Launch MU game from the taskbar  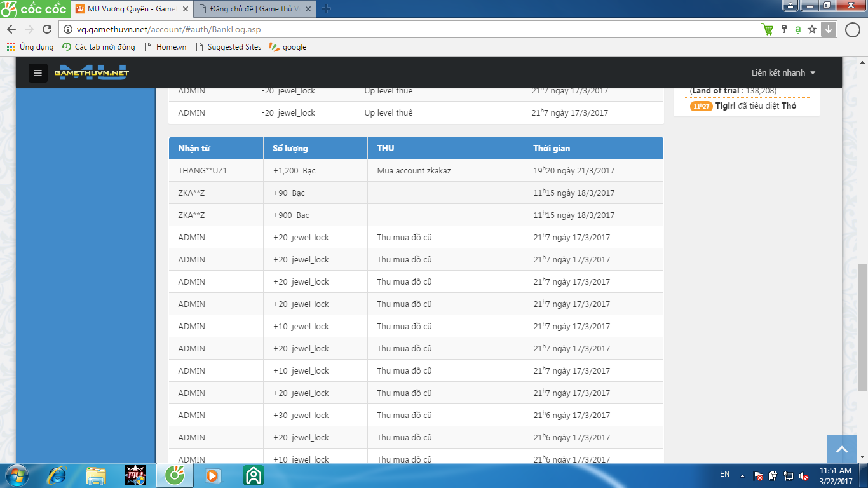[135, 475]
